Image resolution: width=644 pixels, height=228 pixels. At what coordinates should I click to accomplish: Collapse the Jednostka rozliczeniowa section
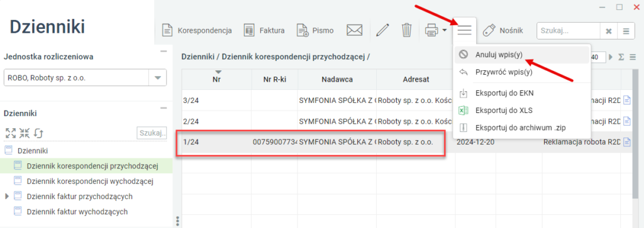(164, 52)
